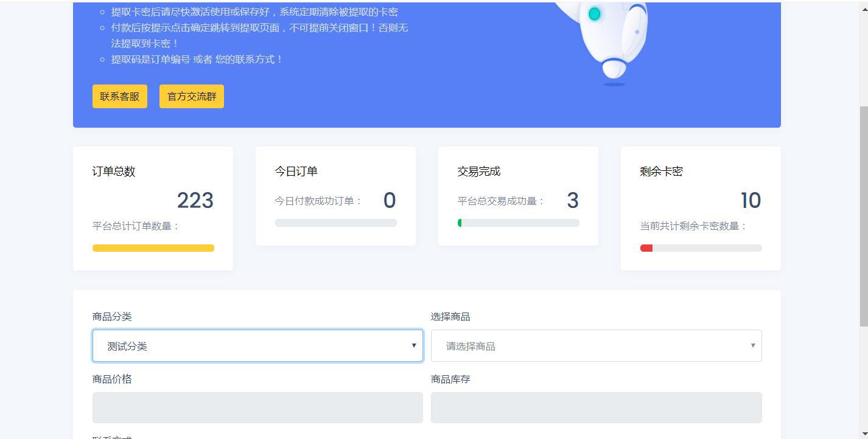Click the 联系客服 customer service button
This screenshot has height=439, width=868.
119,96
